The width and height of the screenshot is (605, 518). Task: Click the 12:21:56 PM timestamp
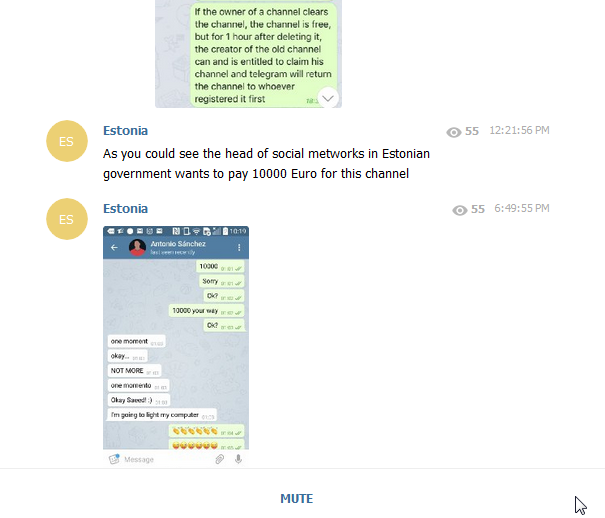point(519,130)
